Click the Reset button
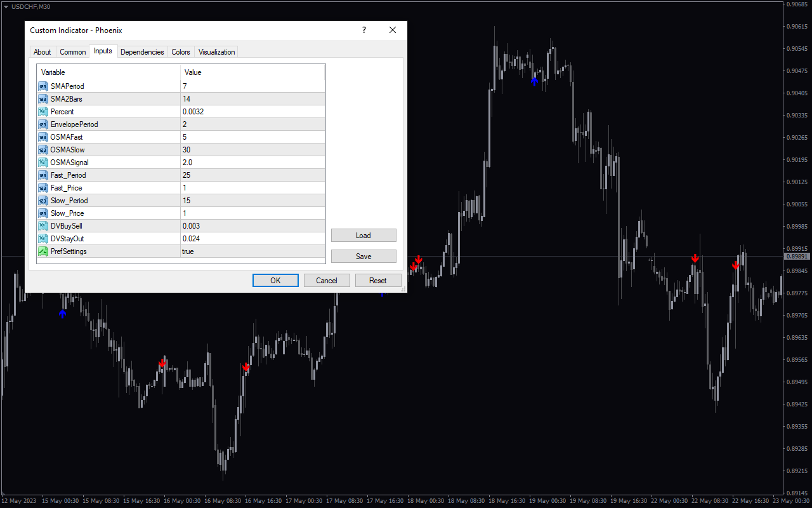 click(x=378, y=280)
